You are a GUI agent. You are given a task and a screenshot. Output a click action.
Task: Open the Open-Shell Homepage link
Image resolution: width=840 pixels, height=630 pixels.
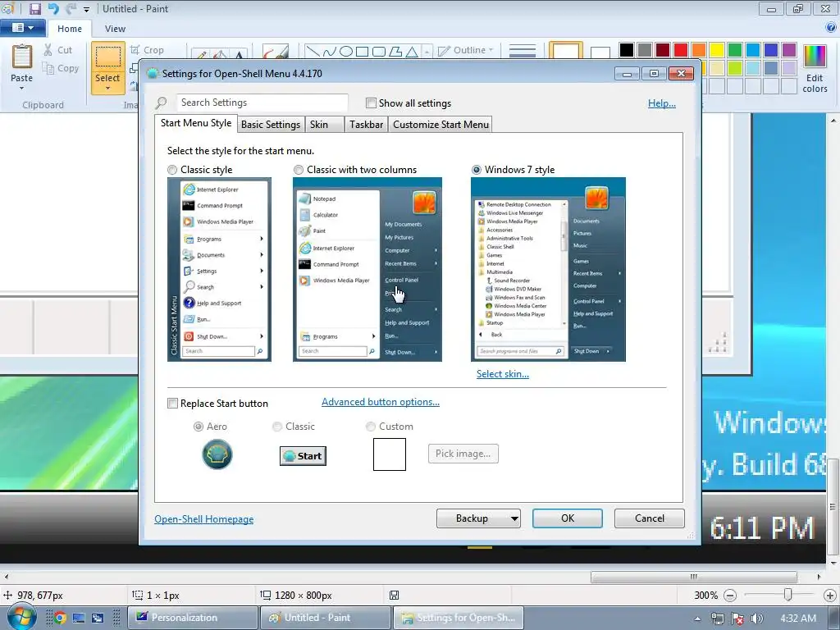tap(204, 519)
